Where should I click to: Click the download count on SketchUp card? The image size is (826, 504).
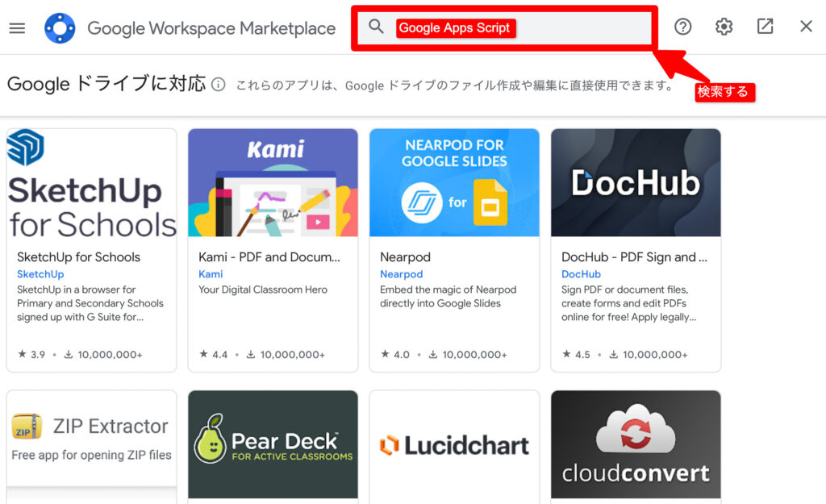(103, 355)
